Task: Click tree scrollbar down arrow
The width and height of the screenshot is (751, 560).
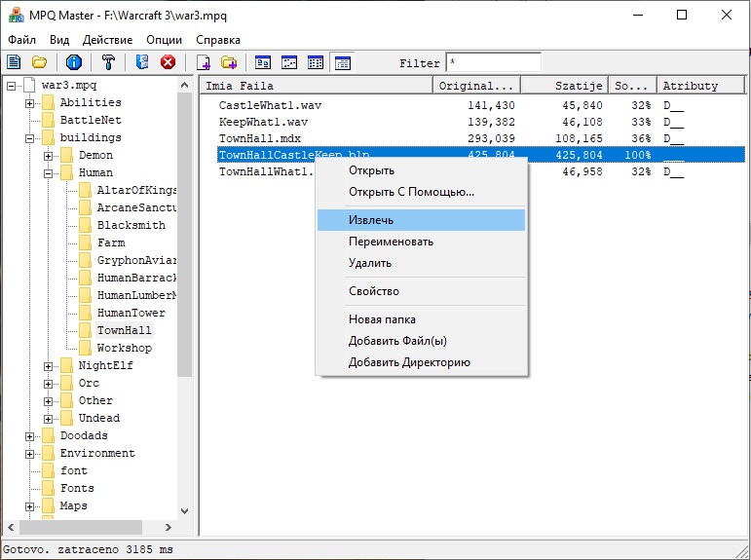Action: pyautogui.click(x=184, y=511)
